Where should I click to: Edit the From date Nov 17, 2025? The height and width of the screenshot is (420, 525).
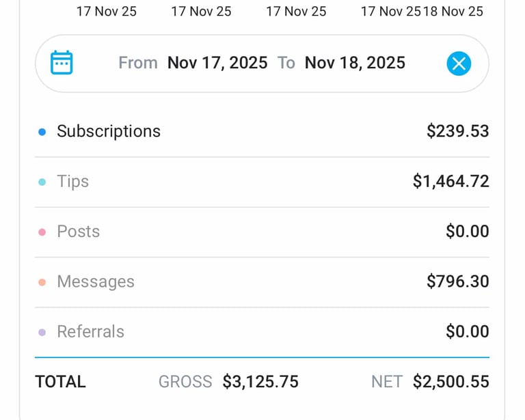pyautogui.click(x=217, y=63)
